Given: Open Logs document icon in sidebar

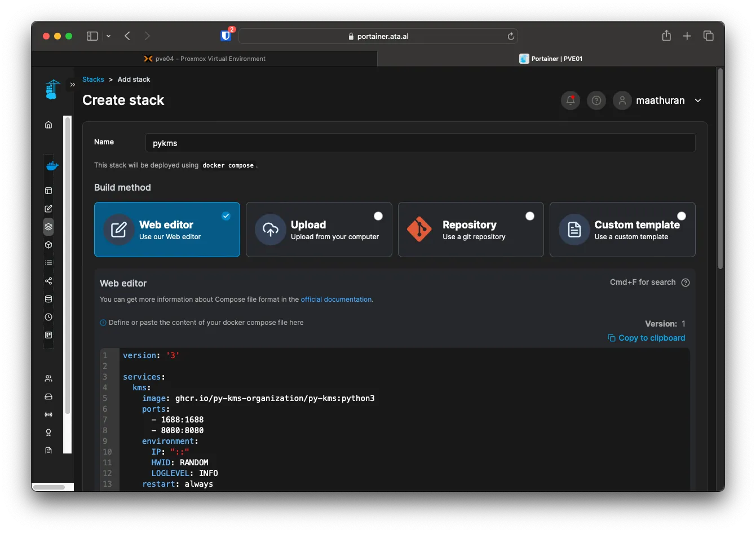Looking at the screenshot, I should pyautogui.click(x=48, y=450).
